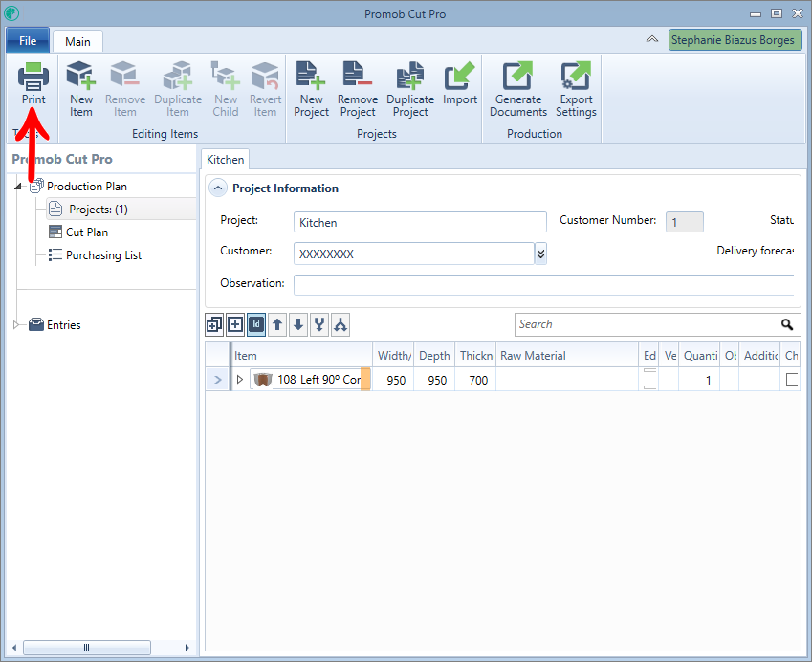Click the Thickn cell showing 700
812x662 pixels.
coord(476,380)
